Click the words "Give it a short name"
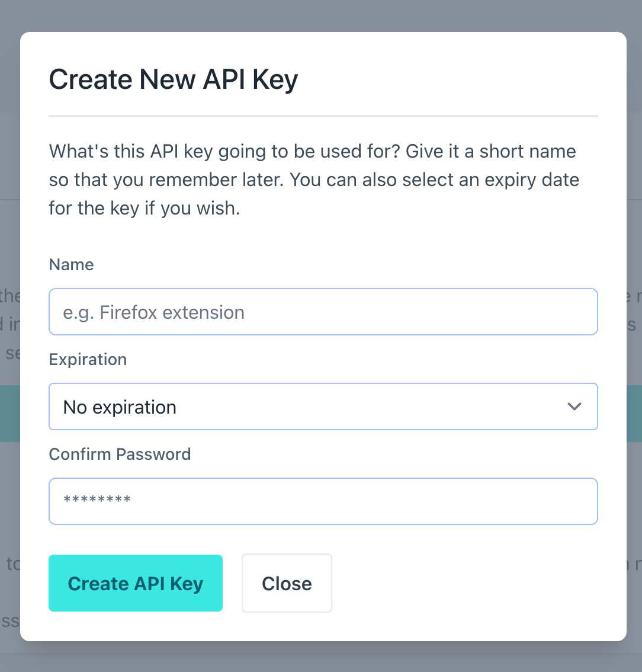 pos(491,151)
